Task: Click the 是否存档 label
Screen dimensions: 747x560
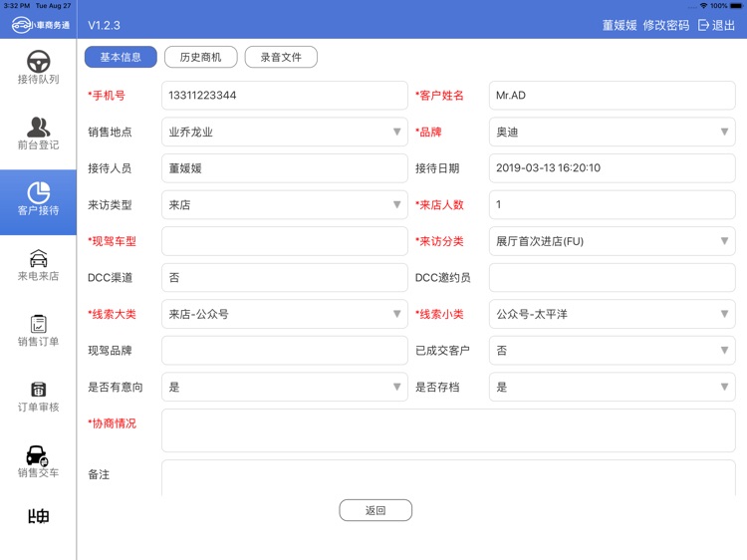Action: 437,387
